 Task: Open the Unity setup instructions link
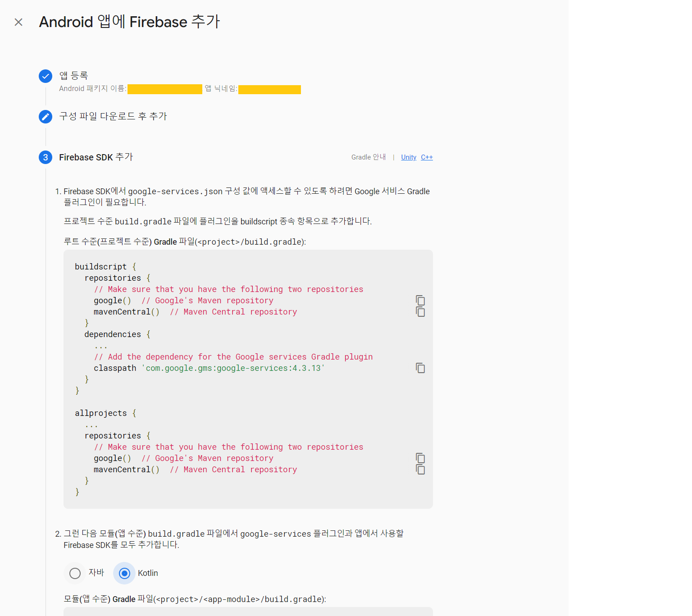409,157
